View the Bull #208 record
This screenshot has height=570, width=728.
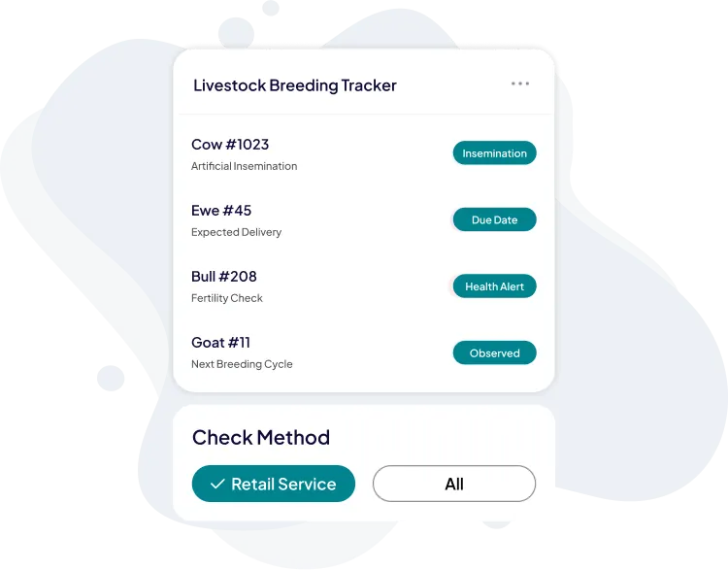224,277
